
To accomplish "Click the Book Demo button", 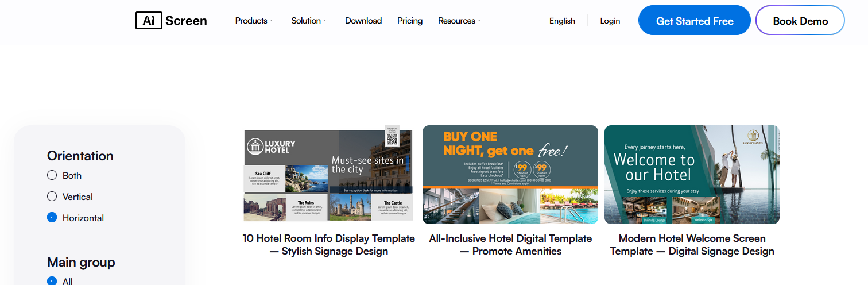I will click(x=800, y=21).
